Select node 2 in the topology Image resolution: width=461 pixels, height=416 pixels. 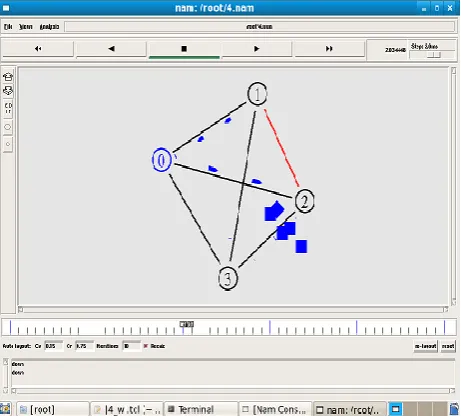pos(304,201)
